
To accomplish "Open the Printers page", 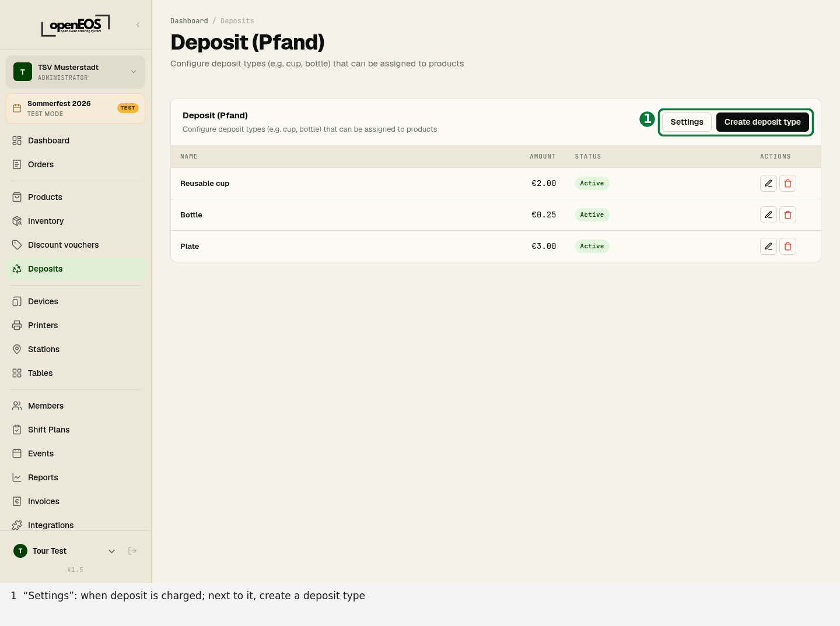I will pos(75,325).
